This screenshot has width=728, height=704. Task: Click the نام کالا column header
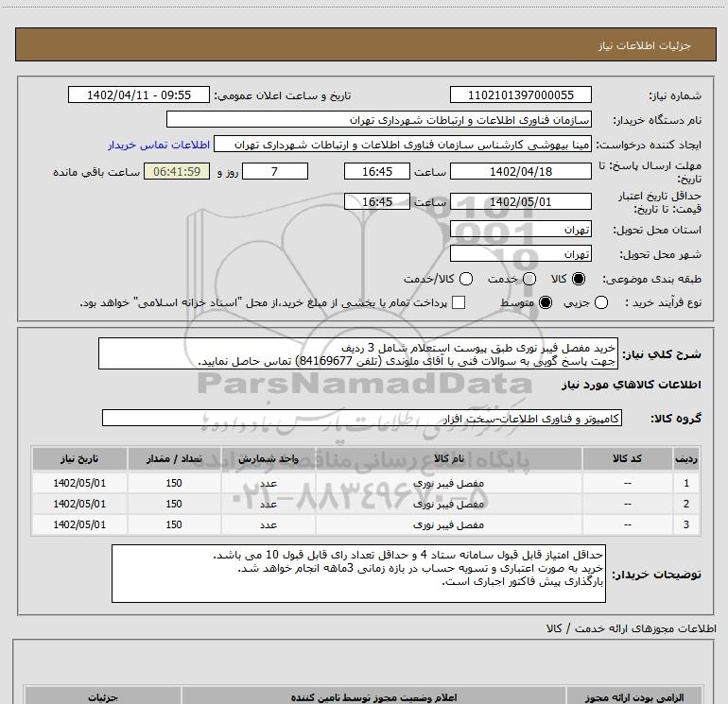click(x=448, y=458)
